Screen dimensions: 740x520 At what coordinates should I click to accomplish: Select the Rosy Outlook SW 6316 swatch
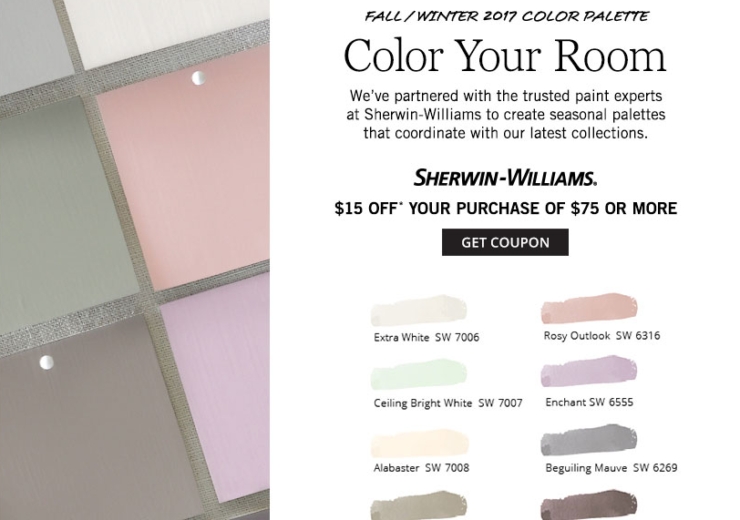click(x=589, y=308)
